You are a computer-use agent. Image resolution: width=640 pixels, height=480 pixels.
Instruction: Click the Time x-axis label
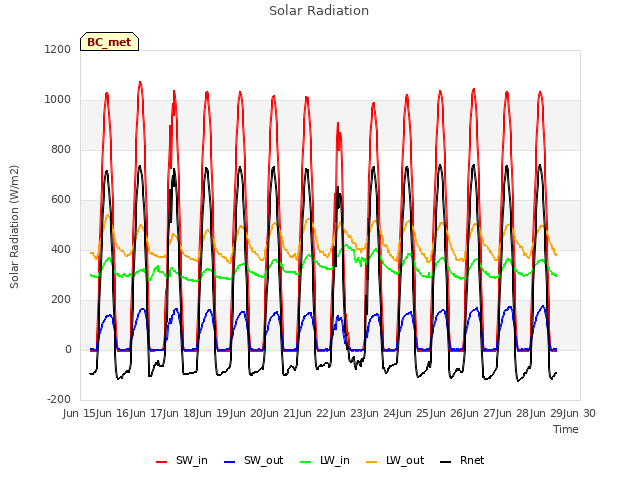pos(566,429)
